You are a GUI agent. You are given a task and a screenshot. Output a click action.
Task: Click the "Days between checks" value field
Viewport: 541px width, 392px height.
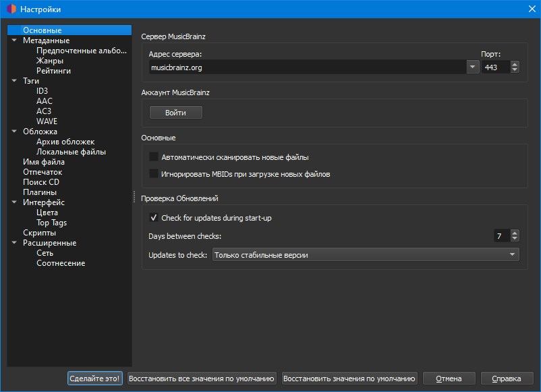coord(504,235)
